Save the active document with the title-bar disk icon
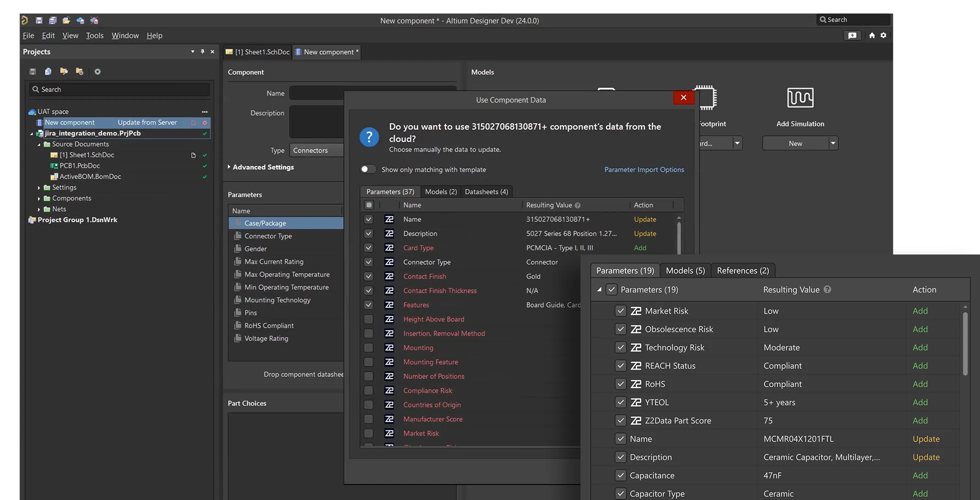Image resolution: width=980 pixels, height=500 pixels. [39, 20]
